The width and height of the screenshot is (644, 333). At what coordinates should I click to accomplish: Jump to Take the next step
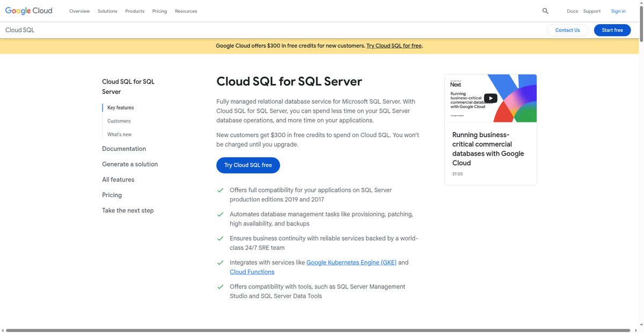pos(128,211)
